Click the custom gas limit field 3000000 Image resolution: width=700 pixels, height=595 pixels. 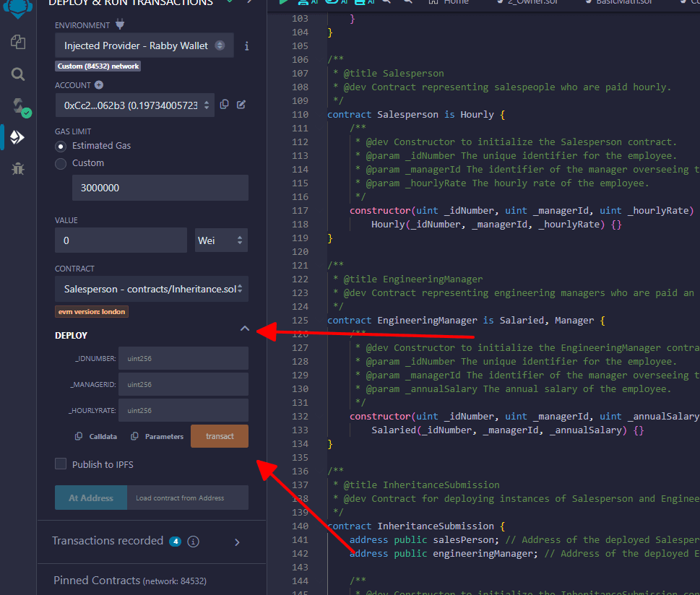(x=160, y=188)
